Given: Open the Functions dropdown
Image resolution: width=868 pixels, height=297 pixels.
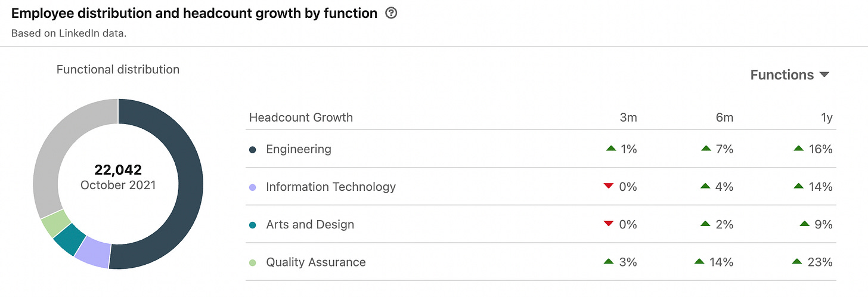Looking at the screenshot, I should (x=789, y=75).
